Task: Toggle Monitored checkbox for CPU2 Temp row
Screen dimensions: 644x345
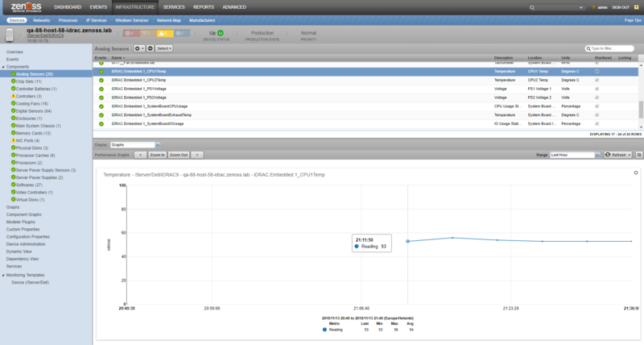Action: (x=597, y=80)
